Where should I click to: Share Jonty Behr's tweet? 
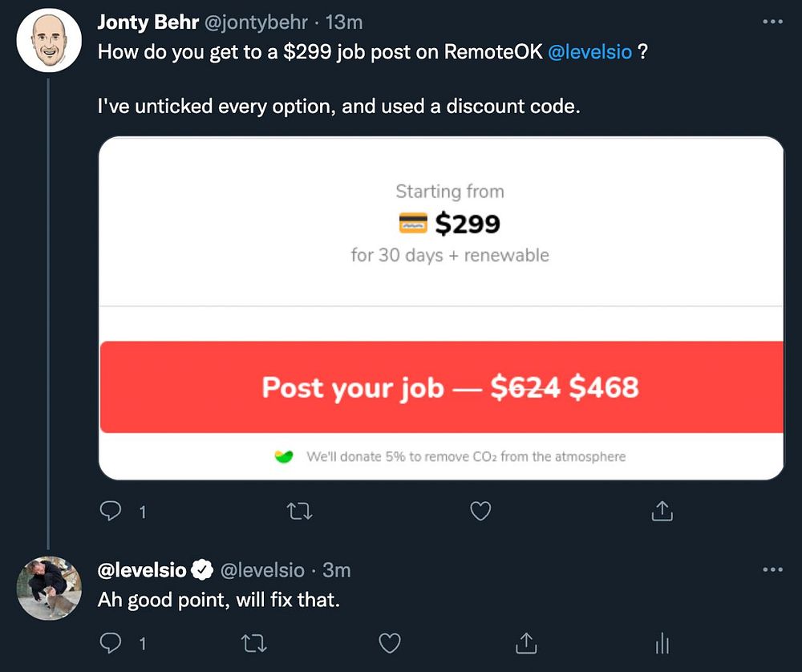(x=662, y=510)
